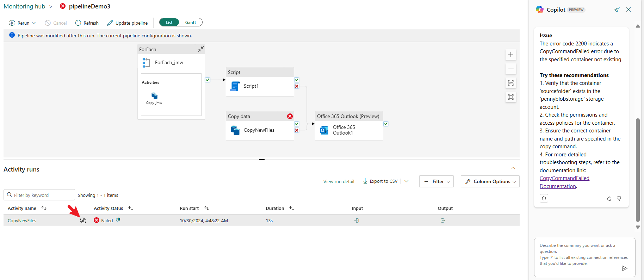Regenerate the Copilot response
This screenshot has height=280, width=644.
(544, 198)
